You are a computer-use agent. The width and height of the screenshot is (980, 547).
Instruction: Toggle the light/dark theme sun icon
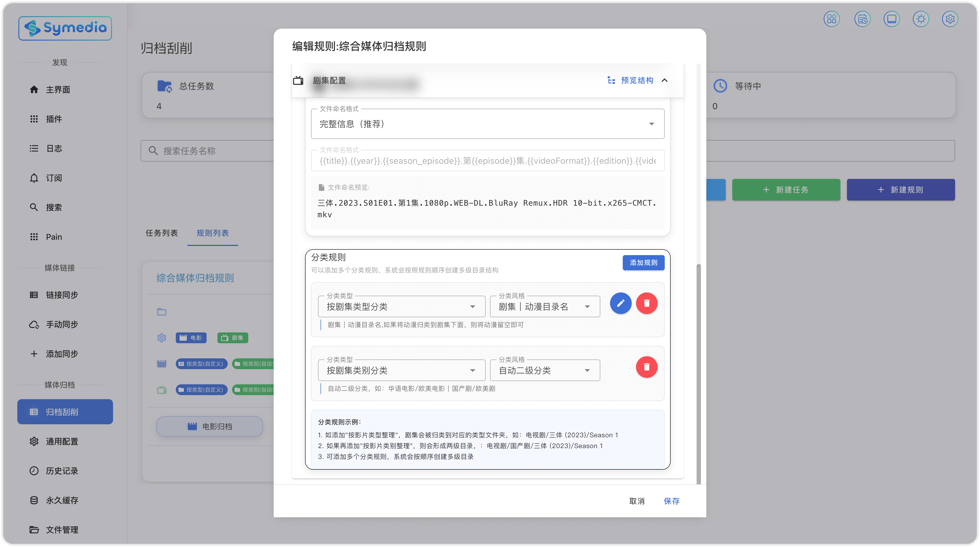(x=921, y=19)
